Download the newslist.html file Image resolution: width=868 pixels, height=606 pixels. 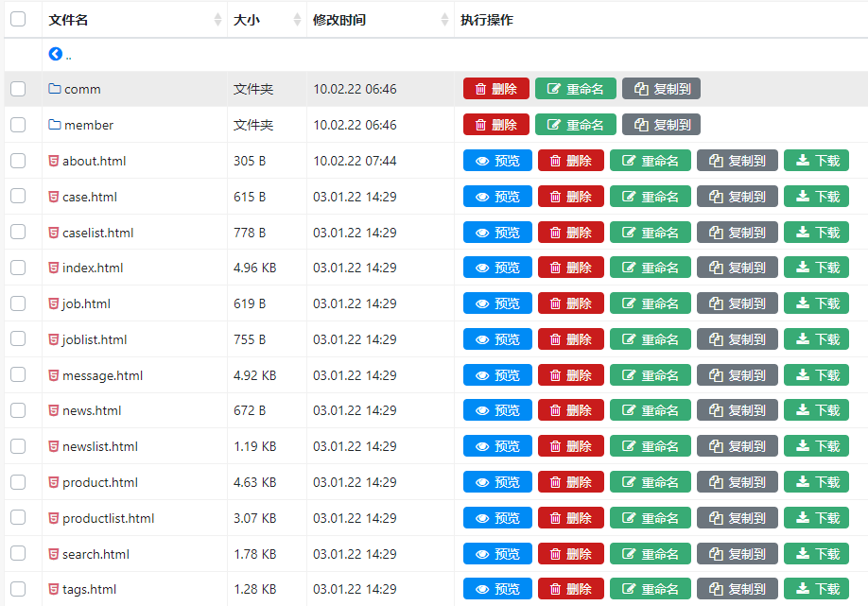(x=816, y=446)
